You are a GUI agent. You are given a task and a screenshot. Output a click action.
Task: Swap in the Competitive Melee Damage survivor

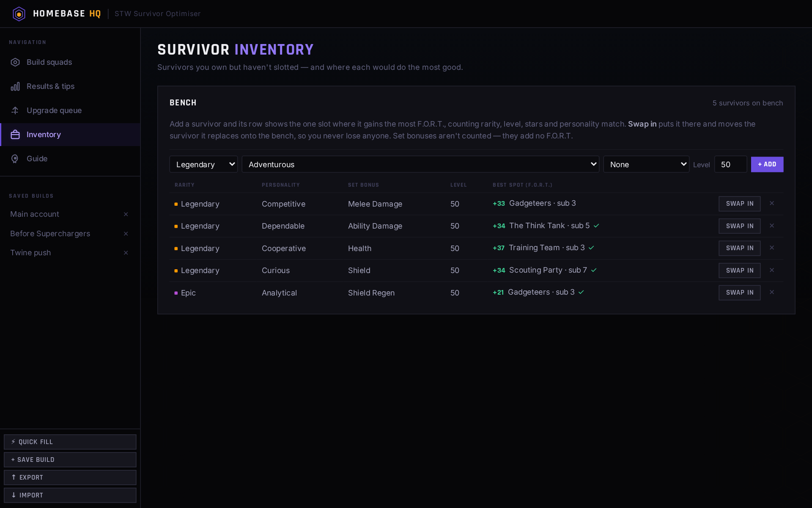point(740,204)
